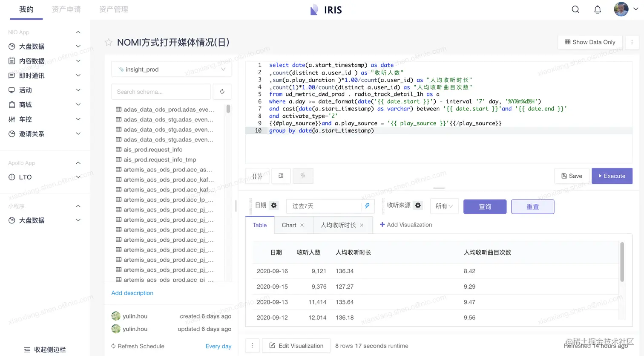Focus the Search schema input

161,92
